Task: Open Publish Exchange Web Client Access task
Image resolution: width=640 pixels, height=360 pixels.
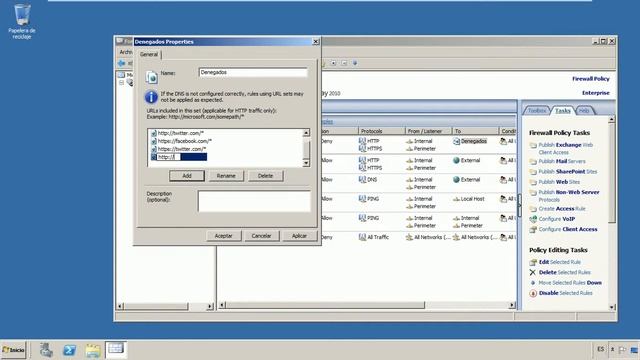Action: [x=565, y=149]
